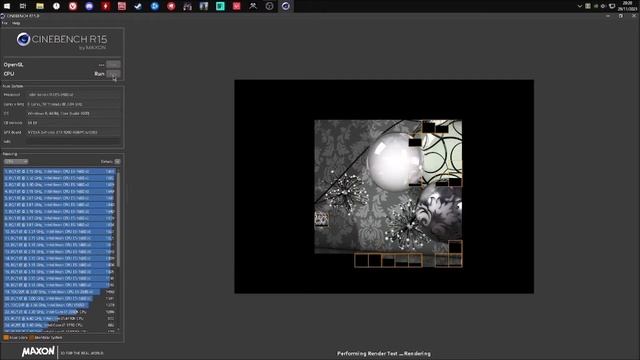
Task: Open the crossed-tools taskbar icon
Action: (253, 6)
